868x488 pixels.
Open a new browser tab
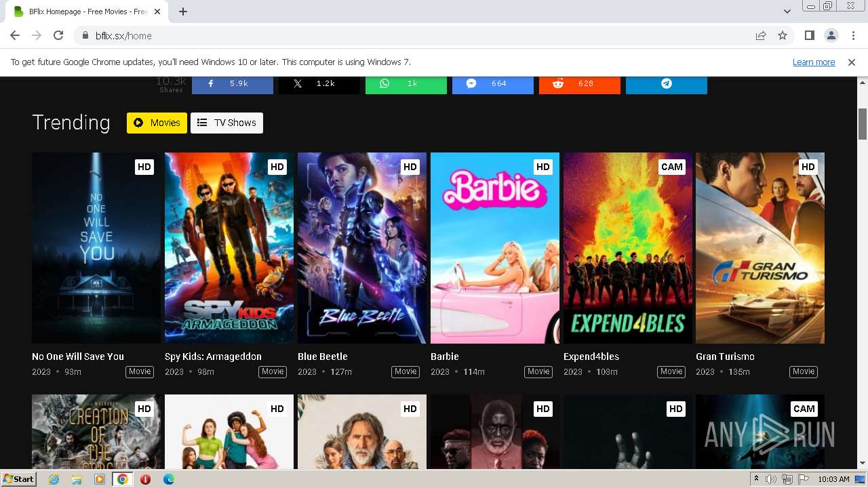183,12
